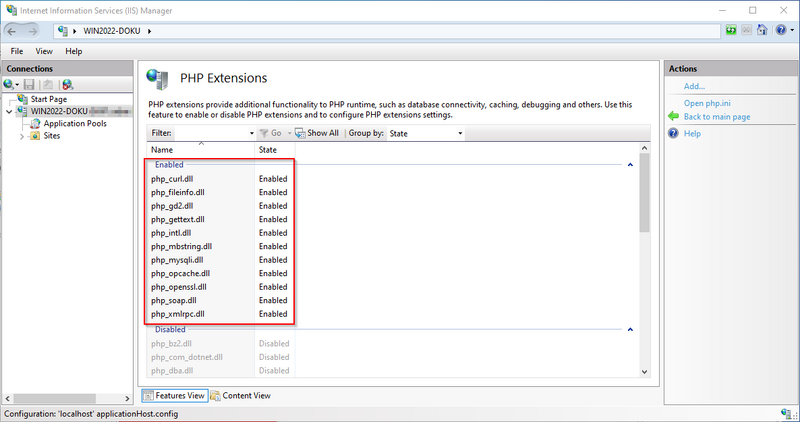Click Add... in the Actions pane
This screenshot has width=800, height=422.
coord(694,87)
